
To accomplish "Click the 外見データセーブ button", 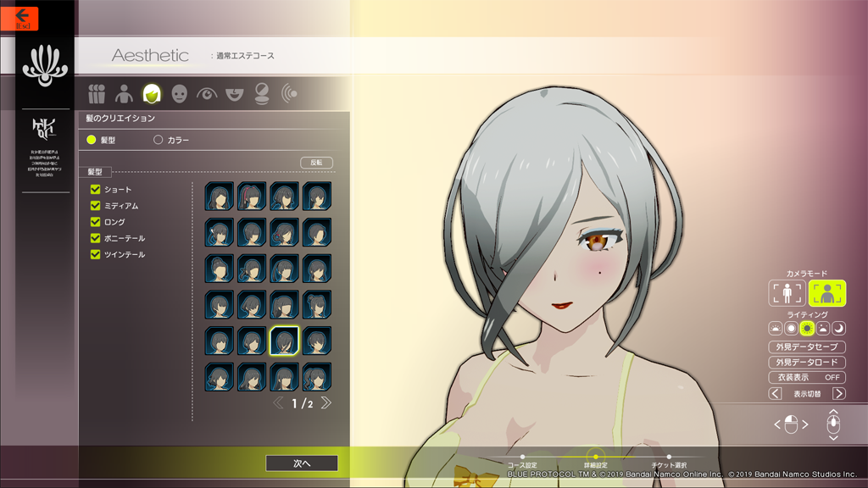I will tap(807, 347).
